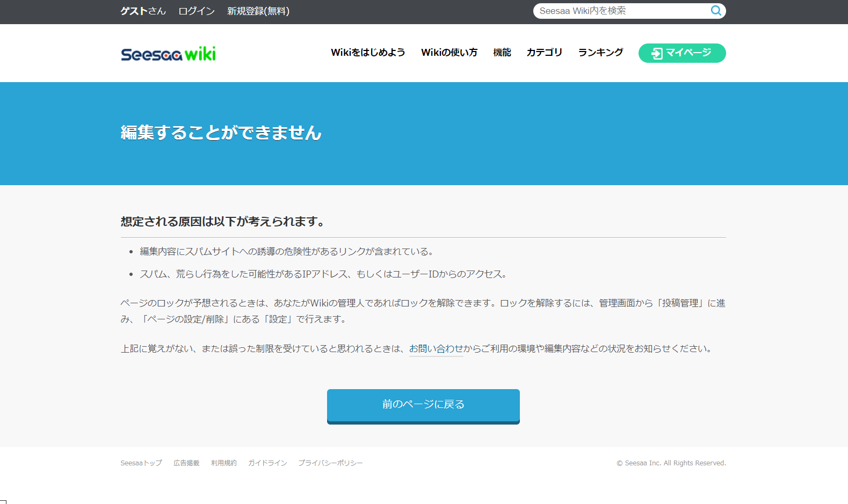Open マイページ via the green button
Viewport: 848px width, 504px height.
pyautogui.click(x=682, y=53)
